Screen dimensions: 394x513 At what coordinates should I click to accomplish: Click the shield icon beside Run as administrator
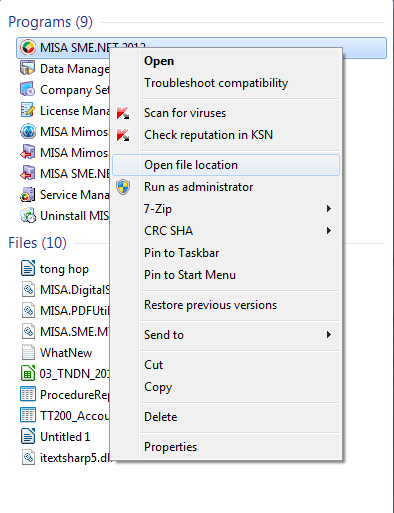[x=123, y=187]
